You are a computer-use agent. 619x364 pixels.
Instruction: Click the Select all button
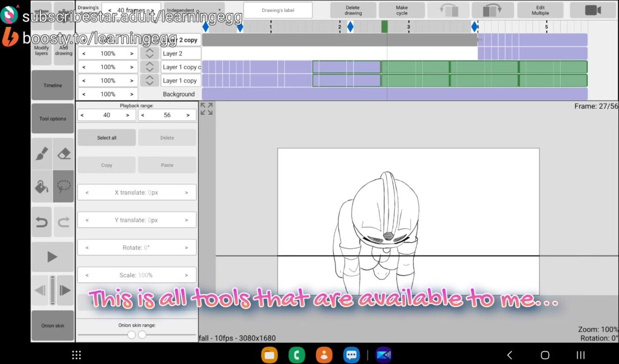tap(107, 138)
